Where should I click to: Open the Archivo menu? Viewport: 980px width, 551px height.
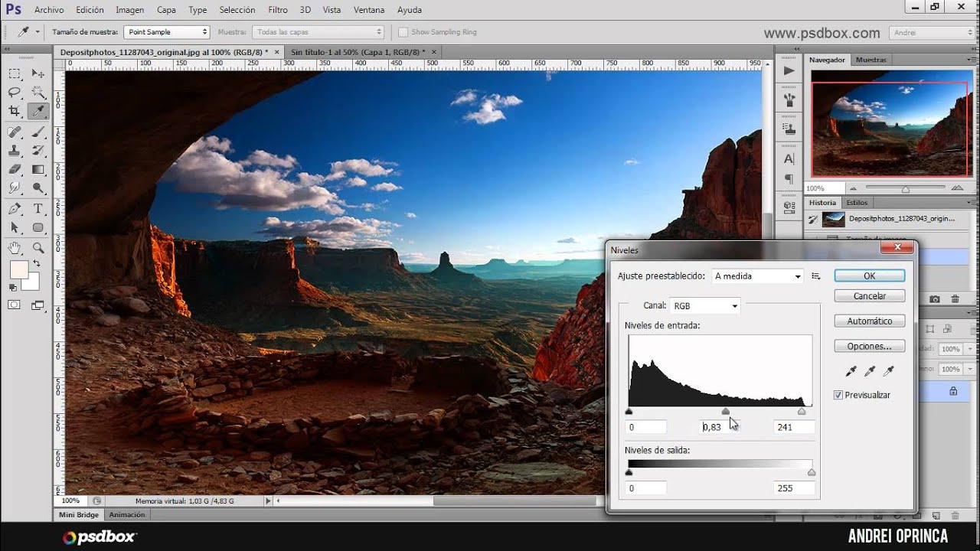[49, 10]
